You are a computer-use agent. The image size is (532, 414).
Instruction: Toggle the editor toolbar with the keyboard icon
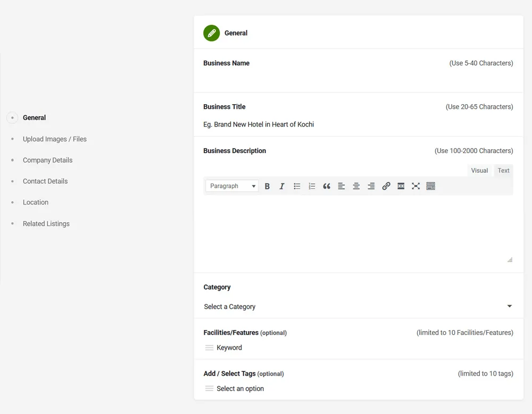(431, 186)
